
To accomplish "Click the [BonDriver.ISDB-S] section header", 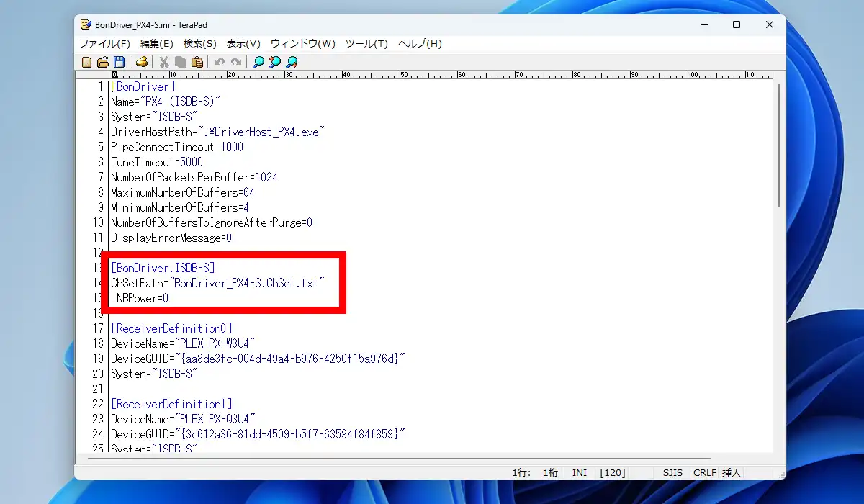I will coord(163,268).
